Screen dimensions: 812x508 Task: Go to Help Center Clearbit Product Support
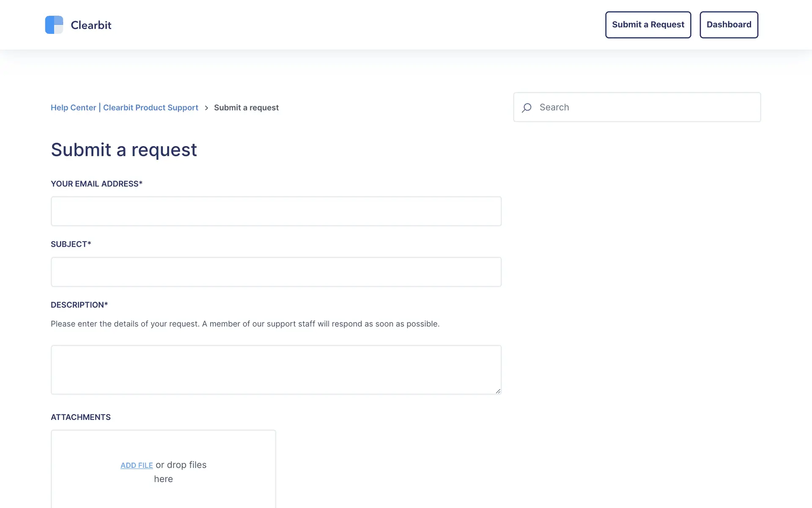pos(124,108)
